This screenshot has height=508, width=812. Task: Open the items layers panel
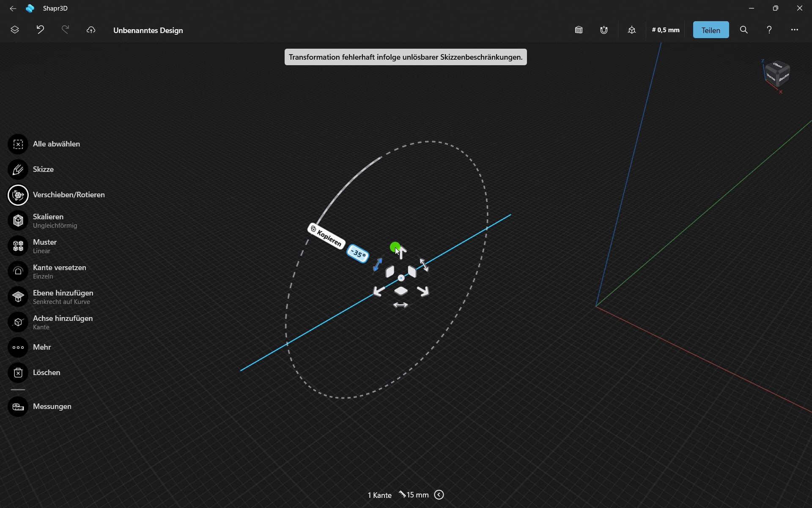pyautogui.click(x=15, y=30)
